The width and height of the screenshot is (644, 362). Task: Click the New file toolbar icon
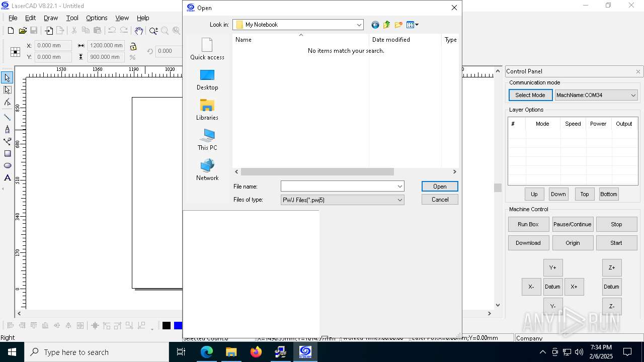(x=11, y=31)
